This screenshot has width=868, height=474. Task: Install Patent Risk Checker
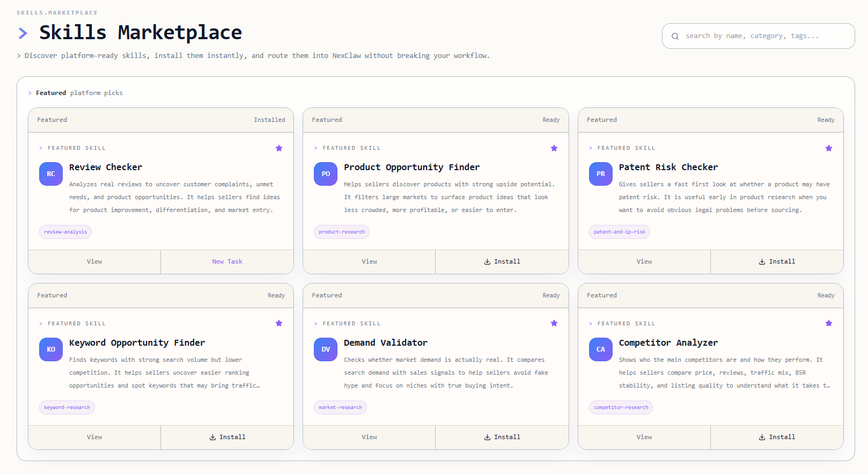[777, 261]
